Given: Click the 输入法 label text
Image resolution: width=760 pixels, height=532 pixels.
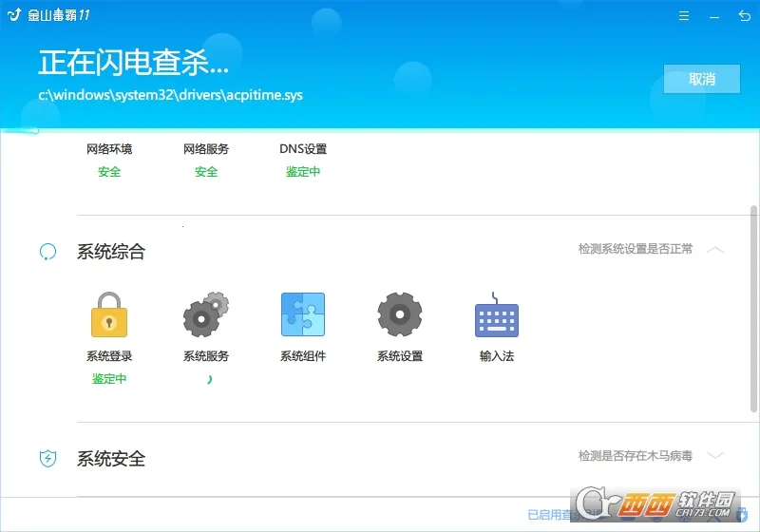Looking at the screenshot, I should (497, 356).
